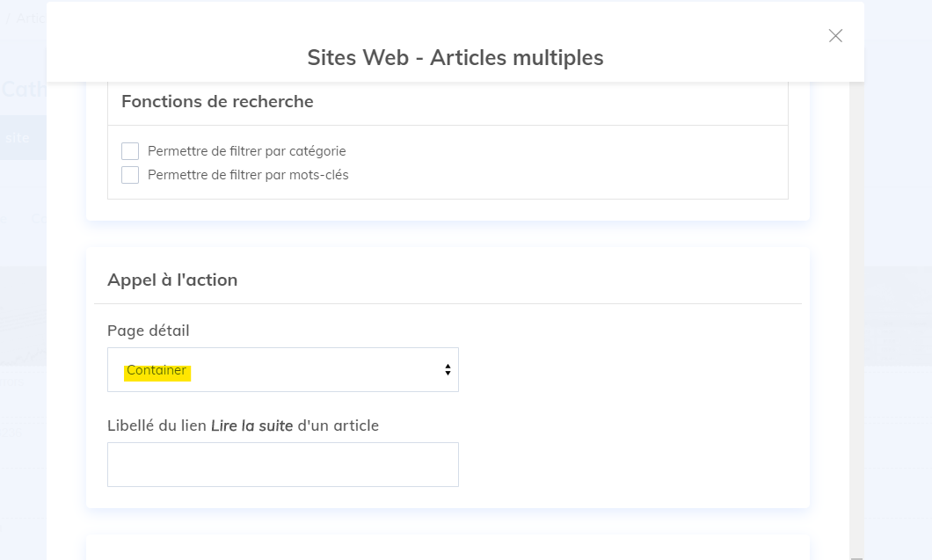Click the 'Permettre de filtrer par mots-clés' label
The image size is (932, 560).
(x=248, y=175)
